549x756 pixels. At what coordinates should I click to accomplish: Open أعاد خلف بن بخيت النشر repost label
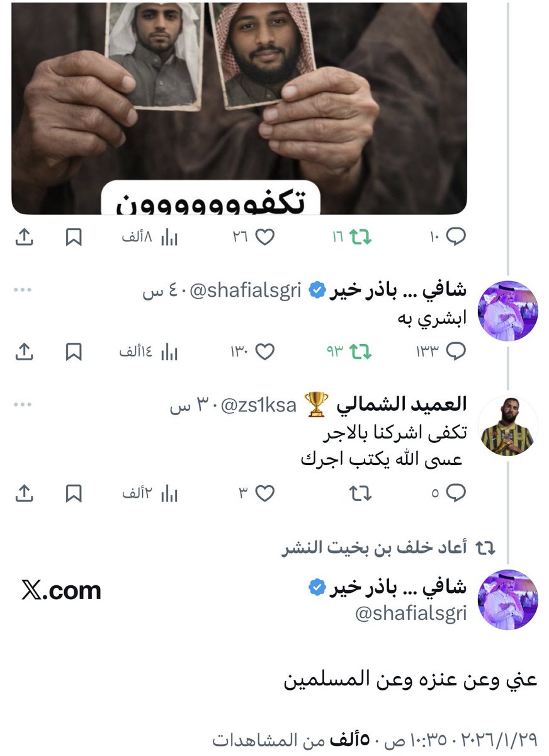[375, 548]
